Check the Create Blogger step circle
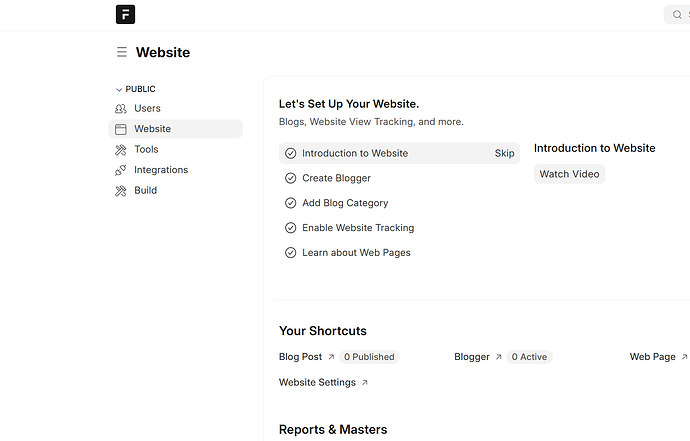 point(290,178)
